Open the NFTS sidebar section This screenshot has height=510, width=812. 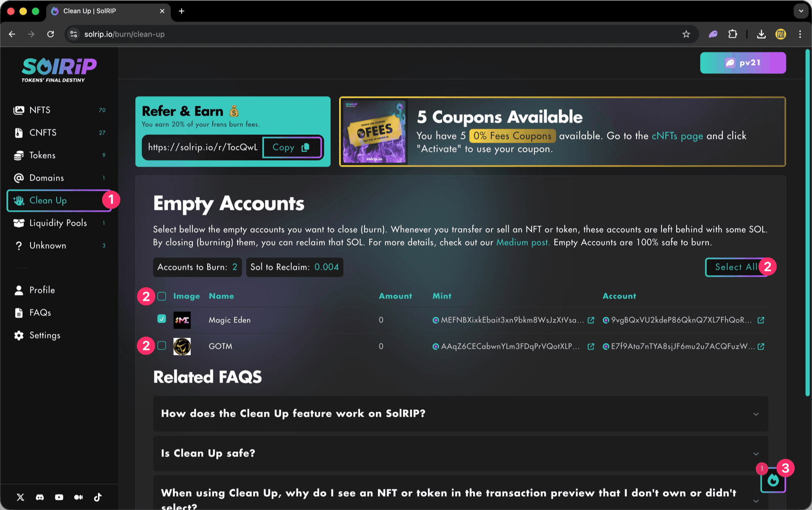[59, 110]
